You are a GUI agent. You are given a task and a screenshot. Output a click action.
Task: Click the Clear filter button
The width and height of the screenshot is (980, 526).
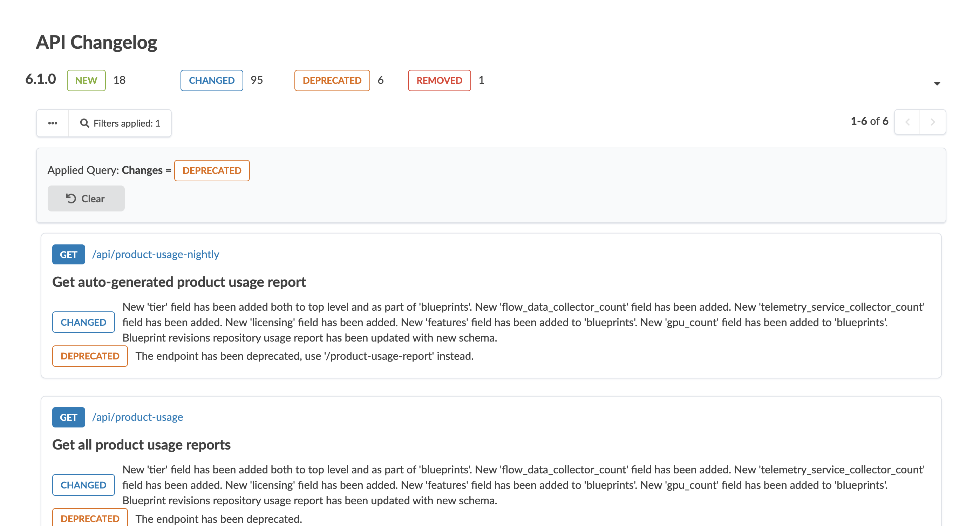click(x=86, y=198)
